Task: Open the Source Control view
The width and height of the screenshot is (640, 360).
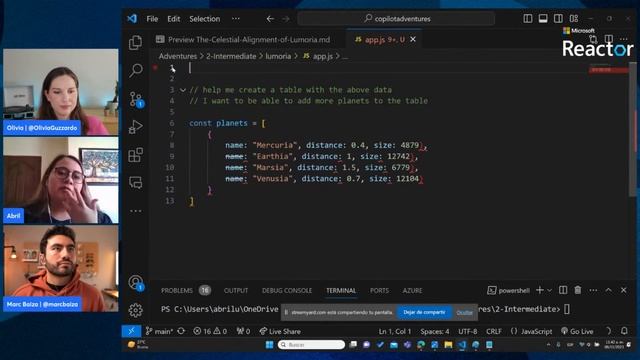Action: [136, 99]
